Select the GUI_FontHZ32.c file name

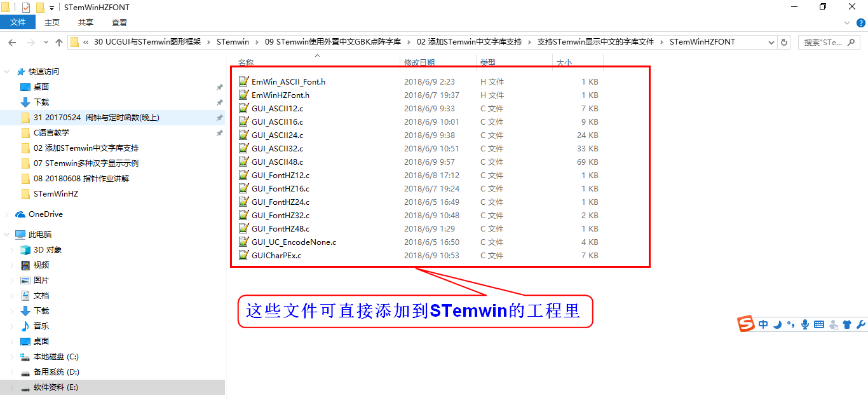[280, 215]
